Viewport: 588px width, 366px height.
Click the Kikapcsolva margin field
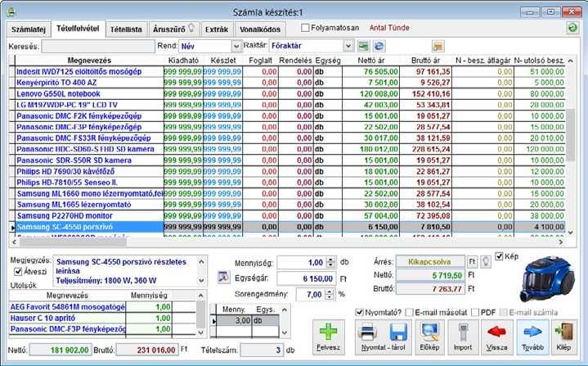pyautogui.click(x=429, y=261)
